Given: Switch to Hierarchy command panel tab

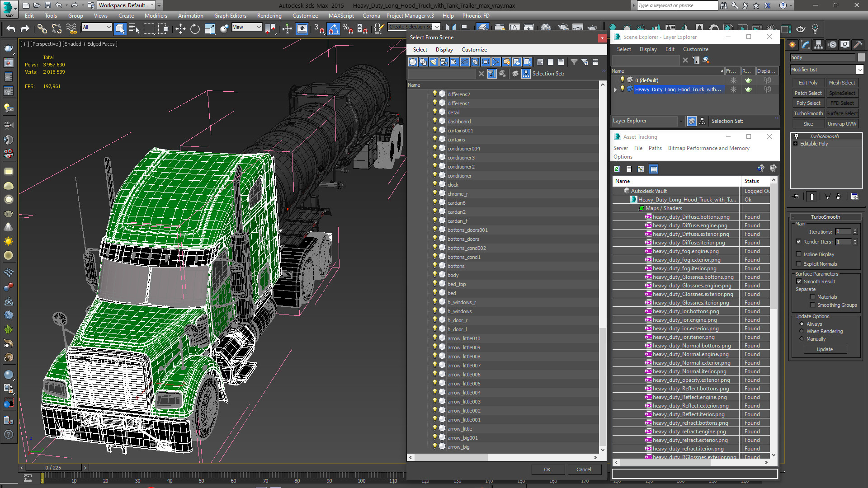Looking at the screenshot, I should 818,45.
